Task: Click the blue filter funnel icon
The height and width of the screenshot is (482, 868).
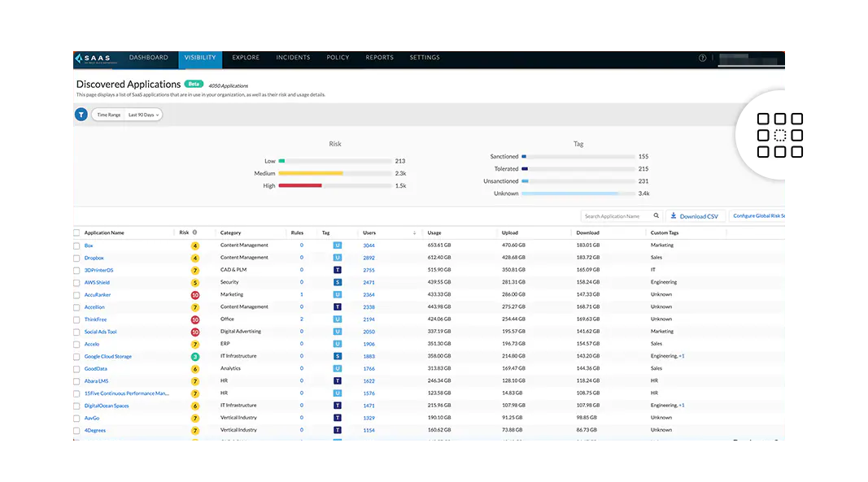Action: (81, 115)
